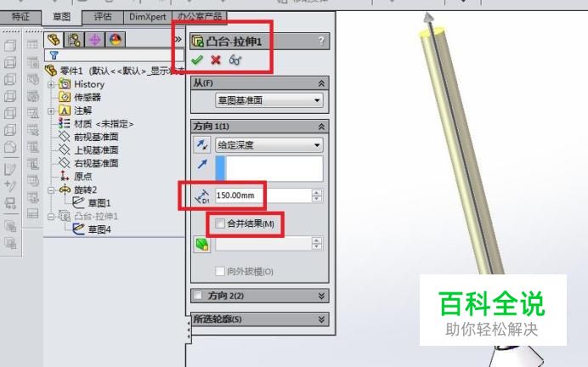Viewport: 588px width, 367px height.
Task: Open the 草图基准面 dropdown
Action: tap(269, 100)
